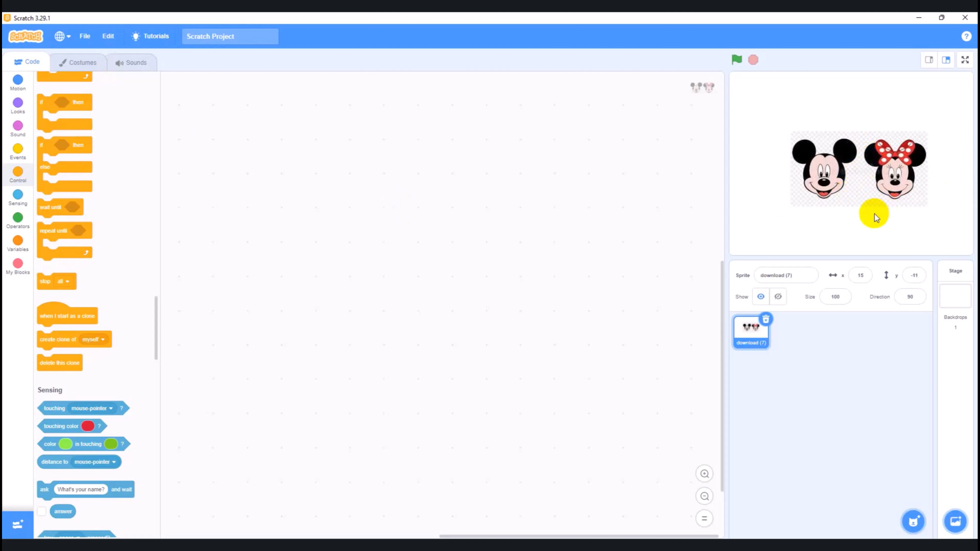Click the Sensing heading in palette
This screenshot has height=551, width=980.
click(50, 390)
